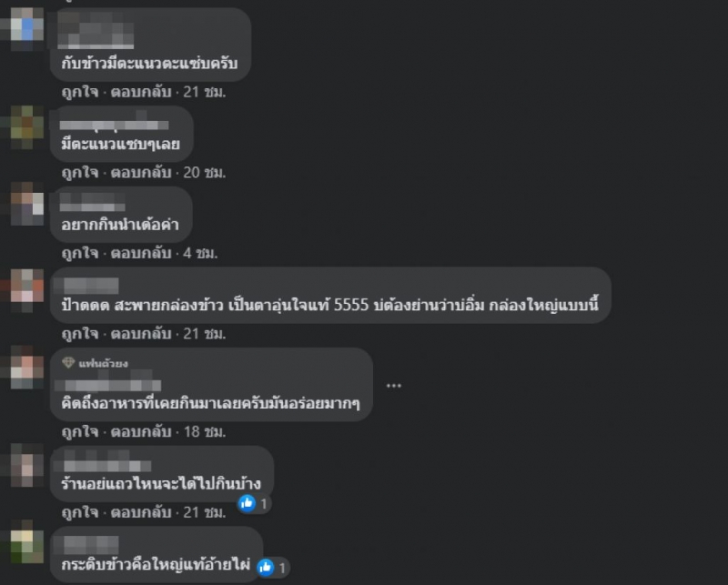Open the 18 ชม. timestamp link
Screen dimensions: 728x585
pos(204,432)
